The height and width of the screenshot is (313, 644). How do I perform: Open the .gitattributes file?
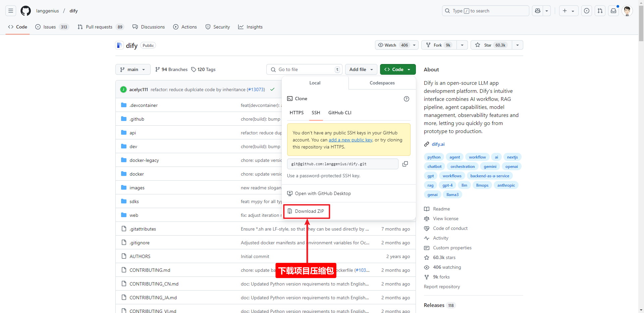click(x=143, y=229)
